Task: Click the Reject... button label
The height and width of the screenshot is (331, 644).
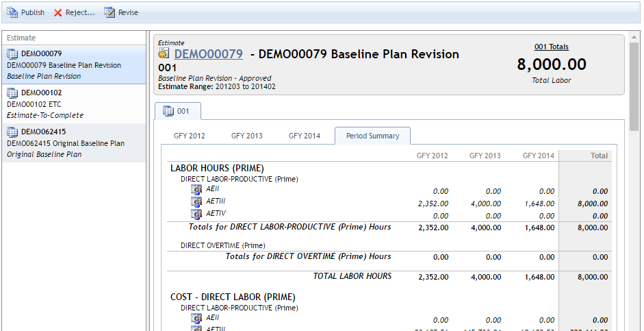Action: (x=80, y=12)
